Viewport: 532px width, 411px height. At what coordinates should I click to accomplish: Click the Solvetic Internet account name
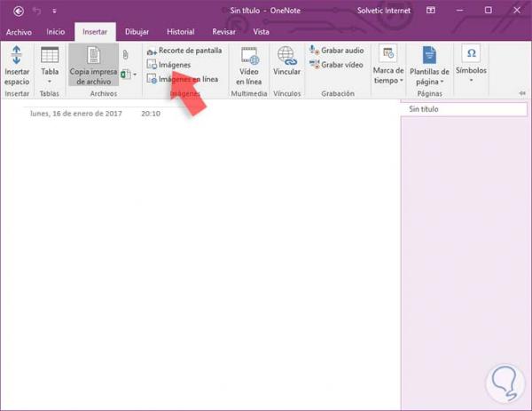[384, 11]
